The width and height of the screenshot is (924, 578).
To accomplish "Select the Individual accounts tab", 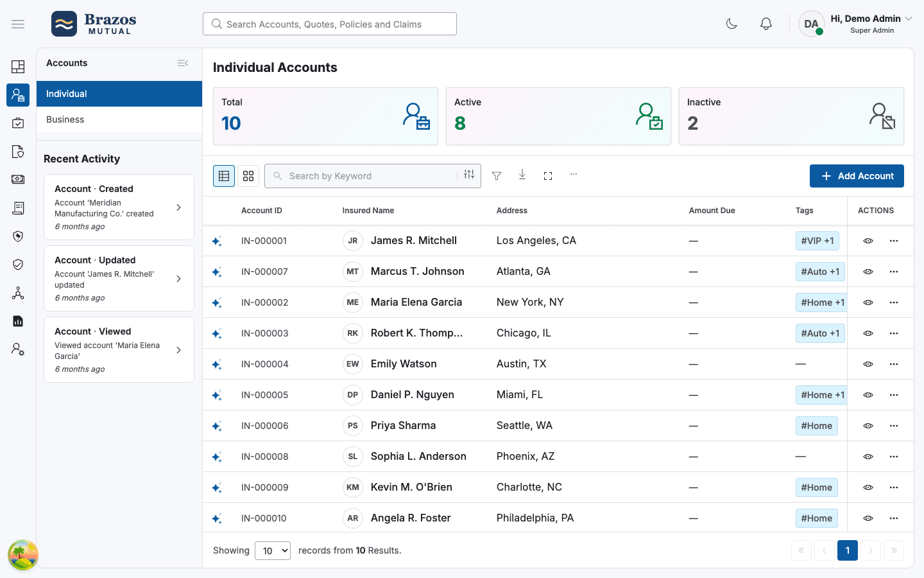I will tap(119, 94).
